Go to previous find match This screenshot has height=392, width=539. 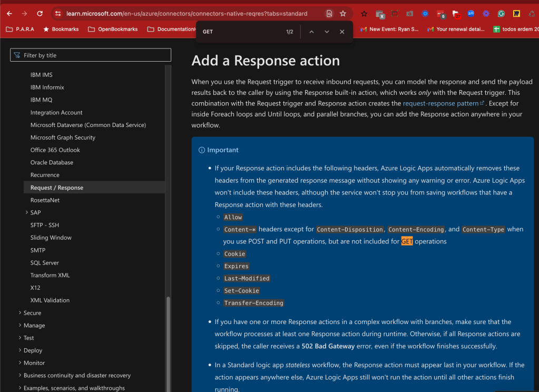coord(311,32)
